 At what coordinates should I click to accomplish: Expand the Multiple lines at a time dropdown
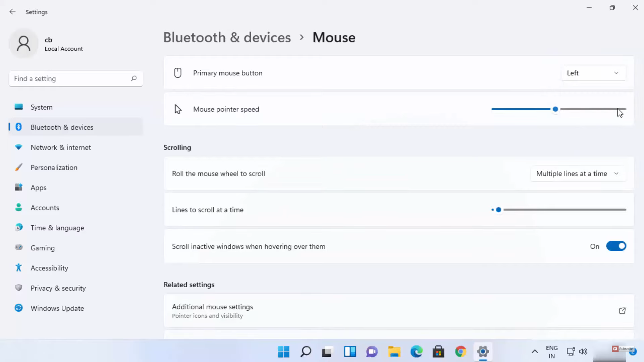578,174
